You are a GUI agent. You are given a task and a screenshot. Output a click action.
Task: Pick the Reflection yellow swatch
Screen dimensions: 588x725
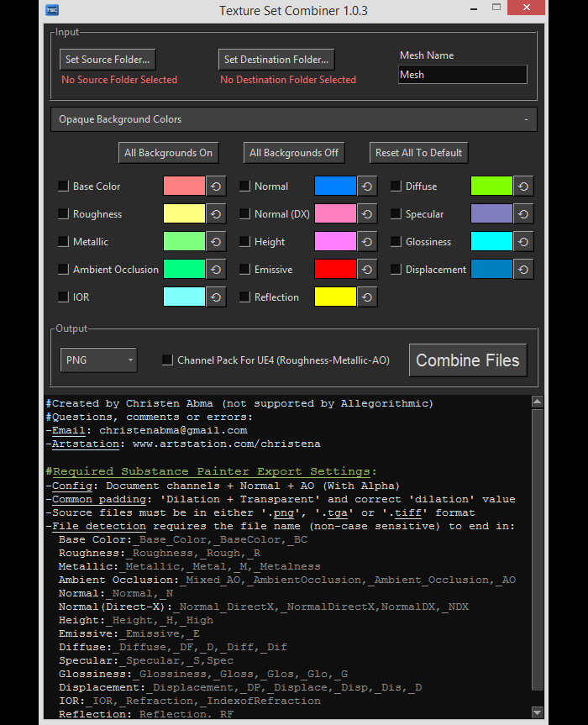tap(335, 297)
